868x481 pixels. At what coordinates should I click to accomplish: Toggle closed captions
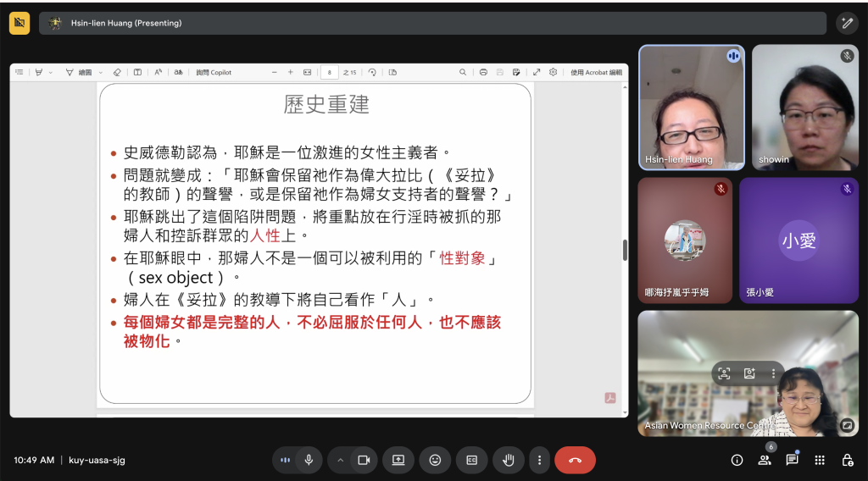click(471, 460)
